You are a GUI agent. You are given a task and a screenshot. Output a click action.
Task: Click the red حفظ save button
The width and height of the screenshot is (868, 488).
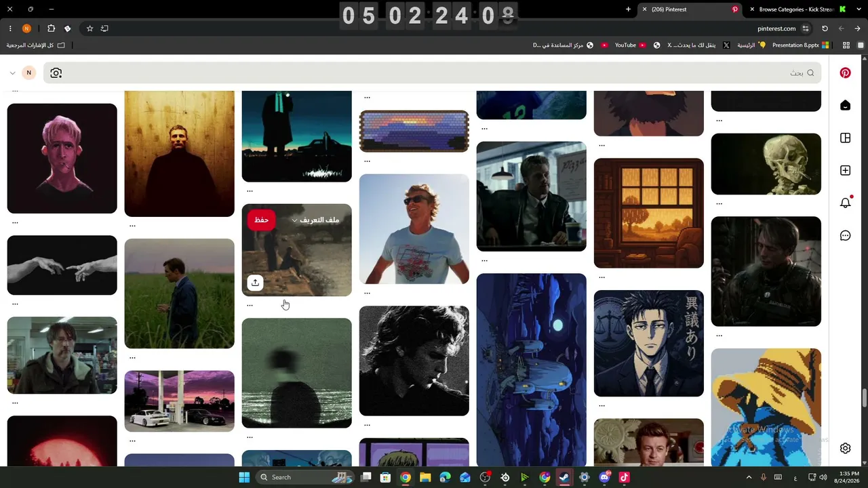pyautogui.click(x=262, y=220)
